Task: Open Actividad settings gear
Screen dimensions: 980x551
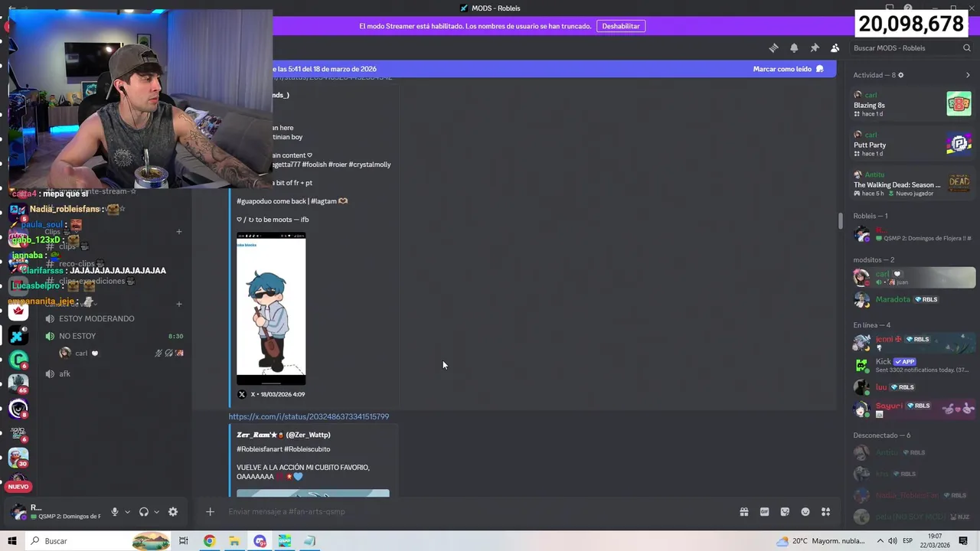Action: pos(900,75)
